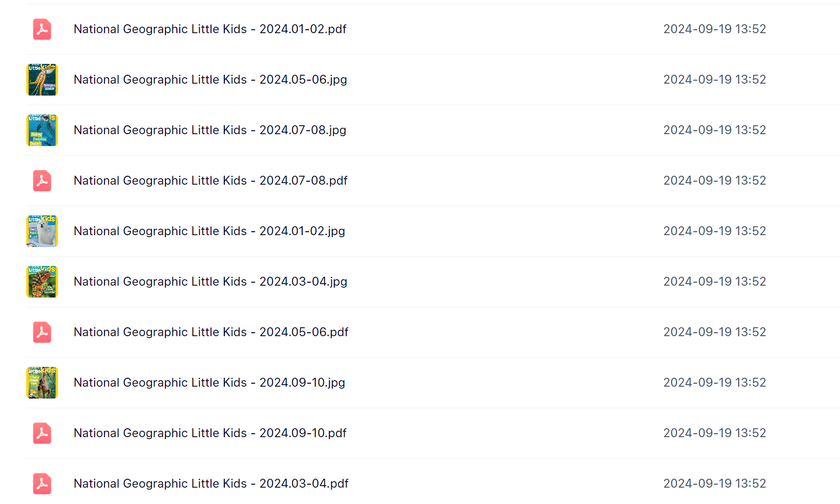Open octopus cover thumbnail for 2024.05-06.jpg
Screen dimensions: 840x504
[42, 80]
